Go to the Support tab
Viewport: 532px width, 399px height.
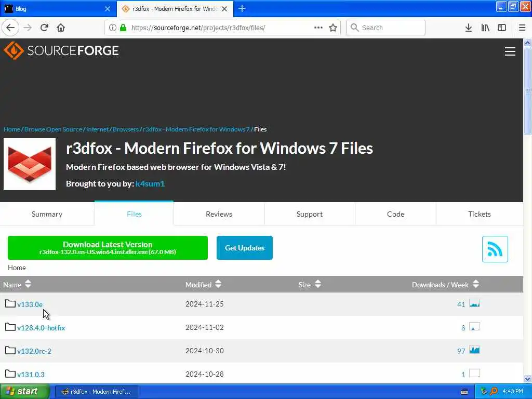[x=310, y=214]
